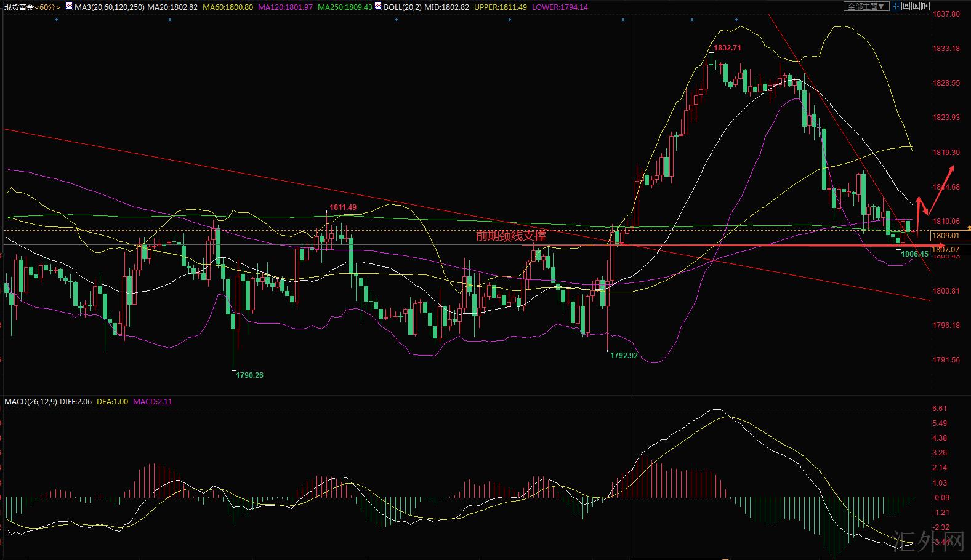Click the export chart arrow icon
This screenshot has width=971, height=560.
tap(925, 6)
